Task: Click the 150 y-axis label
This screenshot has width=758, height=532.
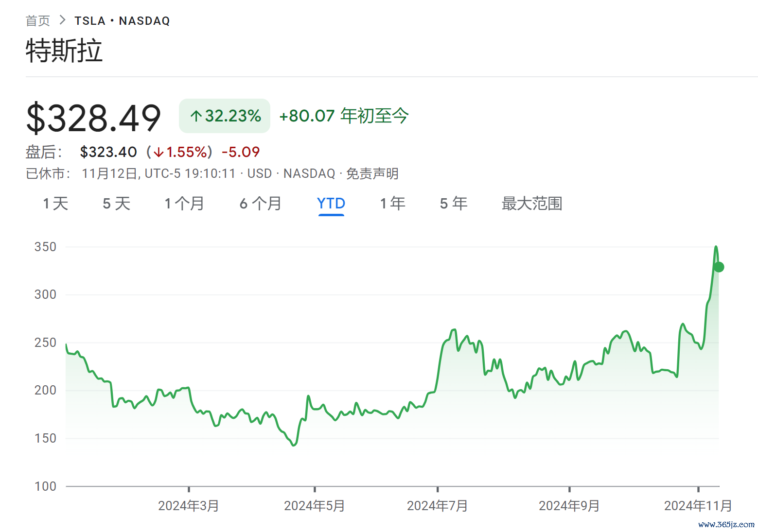Action: pos(45,438)
